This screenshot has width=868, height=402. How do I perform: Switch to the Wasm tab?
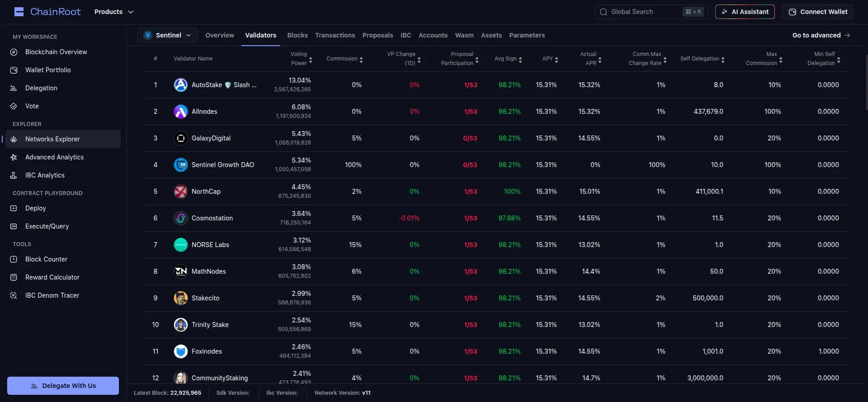tap(464, 35)
